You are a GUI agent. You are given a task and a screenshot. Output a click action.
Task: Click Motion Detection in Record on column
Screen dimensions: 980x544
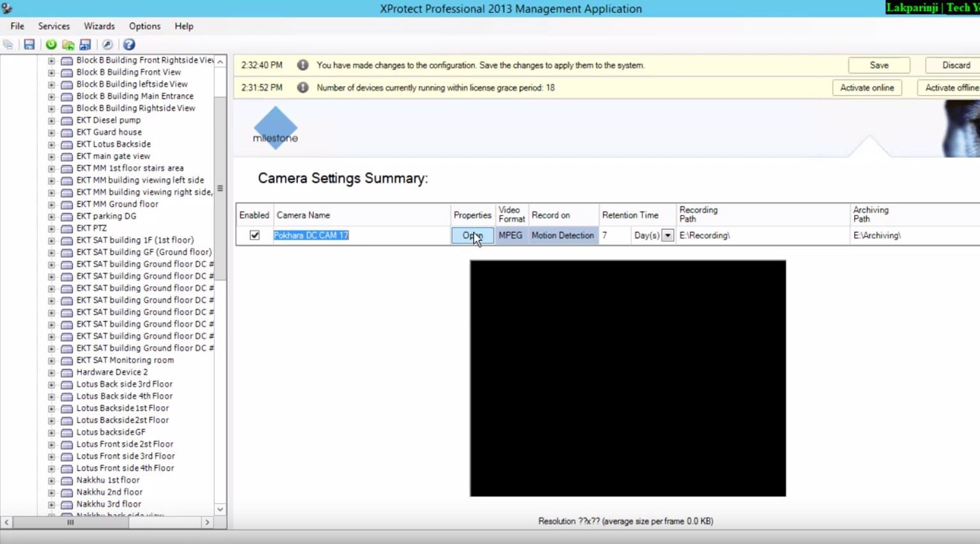tap(563, 235)
